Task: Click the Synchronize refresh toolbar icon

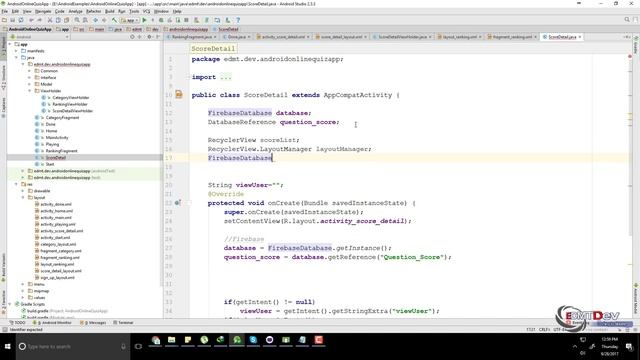Action: coord(21,20)
